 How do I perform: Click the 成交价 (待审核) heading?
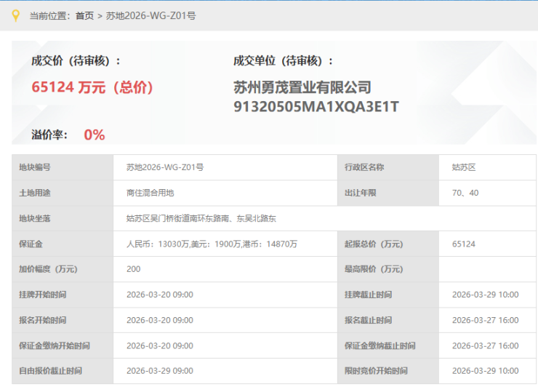(x=76, y=61)
